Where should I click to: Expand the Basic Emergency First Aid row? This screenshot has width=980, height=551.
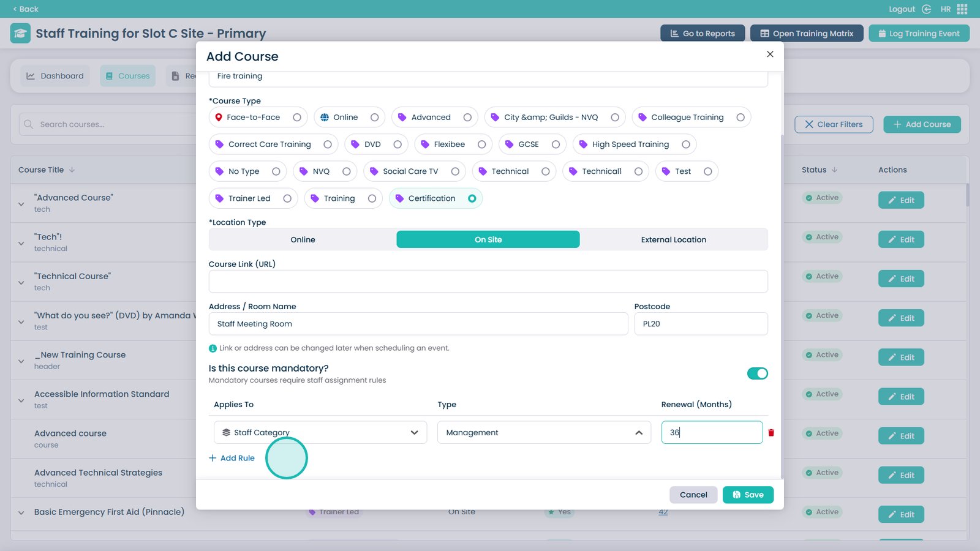[x=21, y=512]
